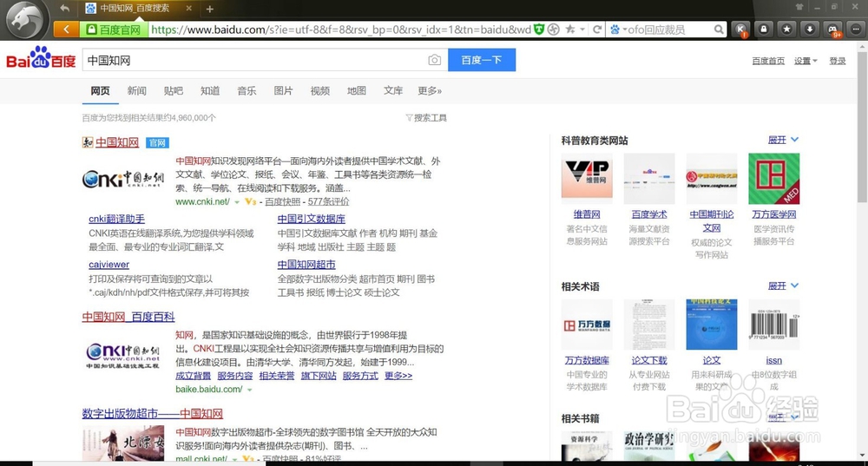
Task: Click the bookmark star in address bar
Action: [x=569, y=30]
